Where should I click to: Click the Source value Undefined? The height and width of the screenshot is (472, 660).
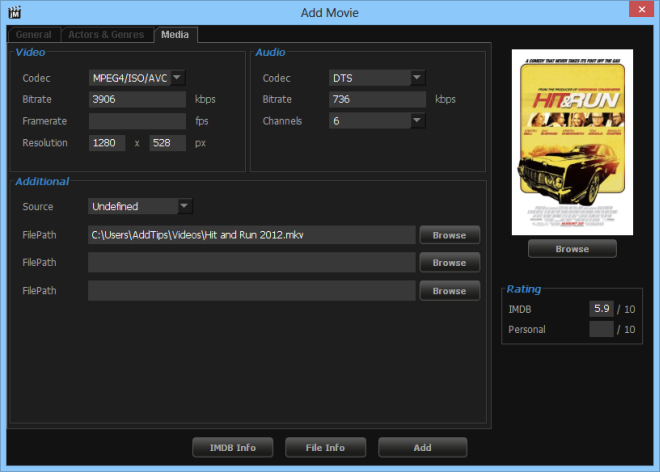coord(133,206)
